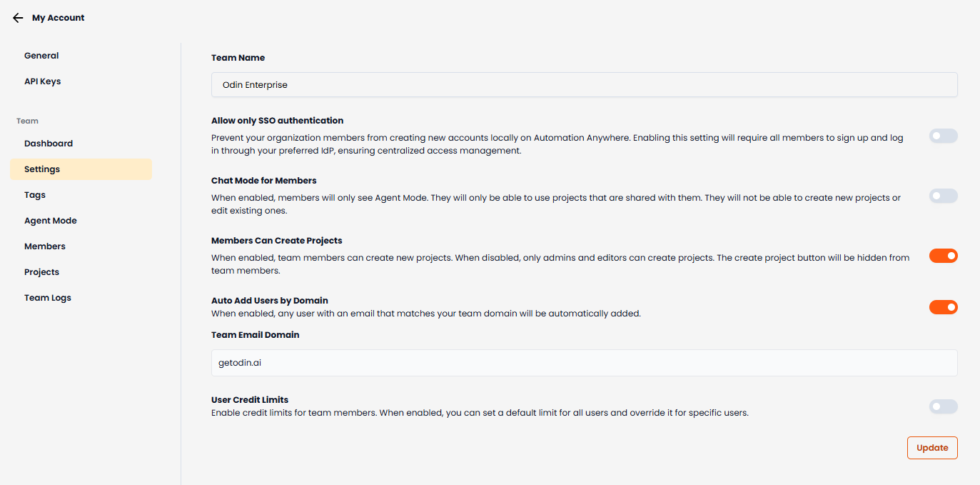The height and width of the screenshot is (485, 980).
Task: Enable the Allow only SSO authentication toggle
Action: coord(943,136)
